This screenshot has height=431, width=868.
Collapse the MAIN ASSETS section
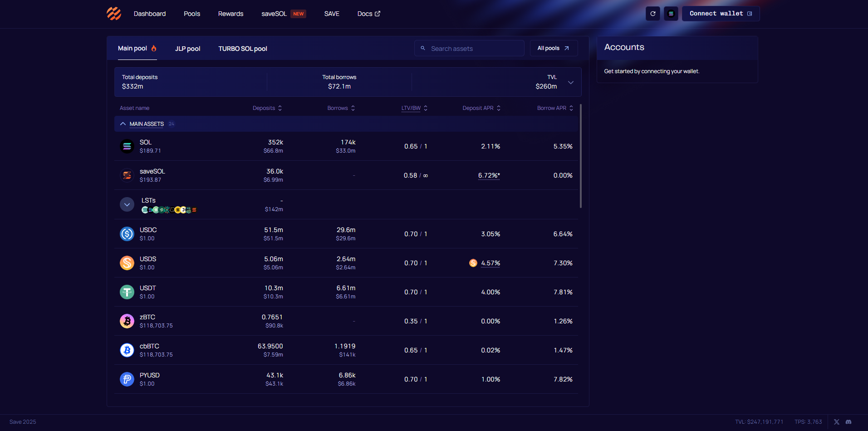(123, 124)
